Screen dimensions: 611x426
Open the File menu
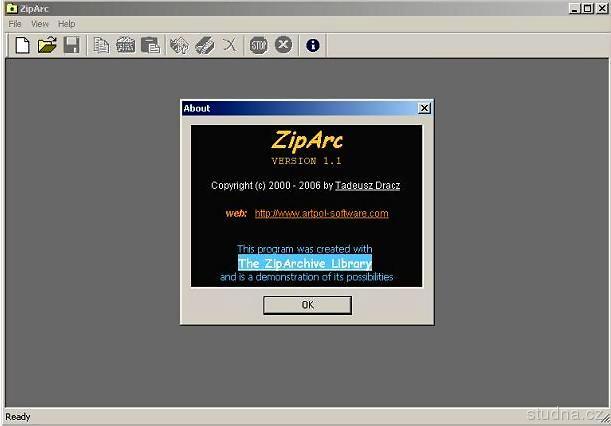(15, 24)
